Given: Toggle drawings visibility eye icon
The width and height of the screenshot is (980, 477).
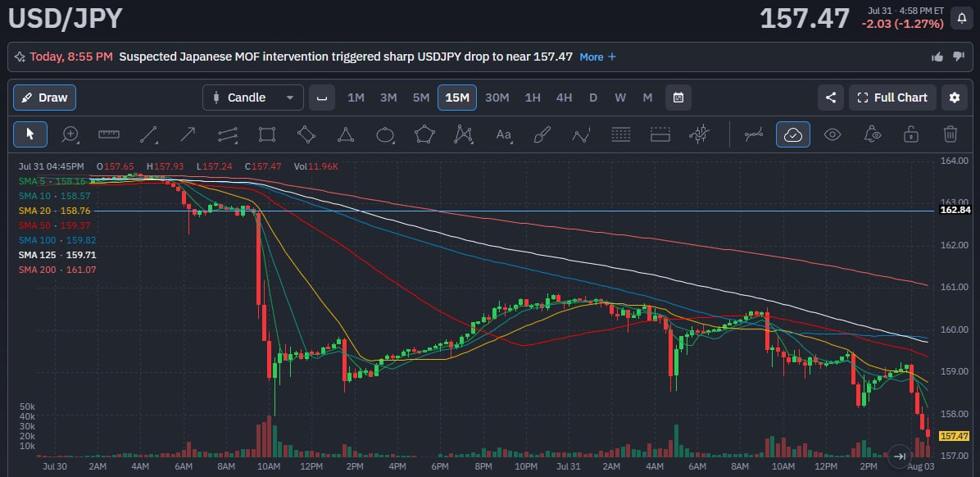Looking at the screenshot, I should (833, 134).
